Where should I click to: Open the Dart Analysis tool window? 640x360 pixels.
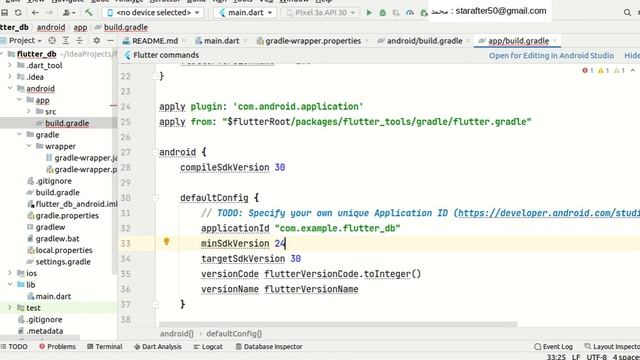(x=158, y=347)
